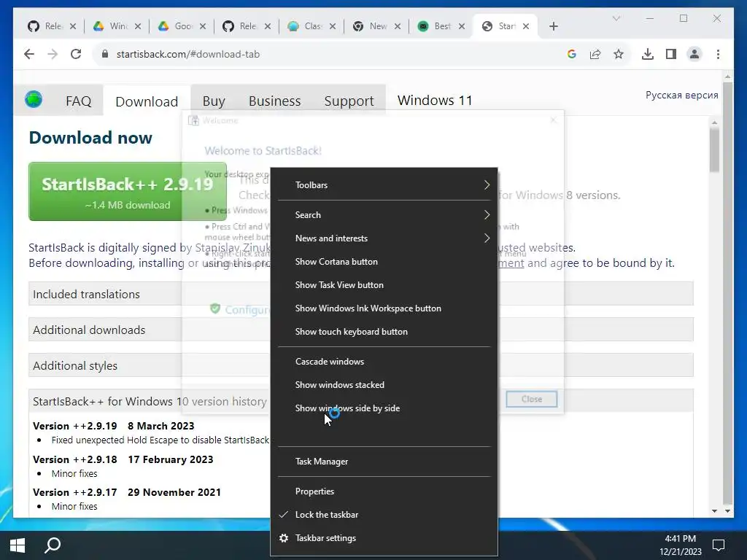The height and width of the screenshot is (560, 747).
Task: Open the Action Center notification icon
Action: pyautogui.click(x=718, y=545)
